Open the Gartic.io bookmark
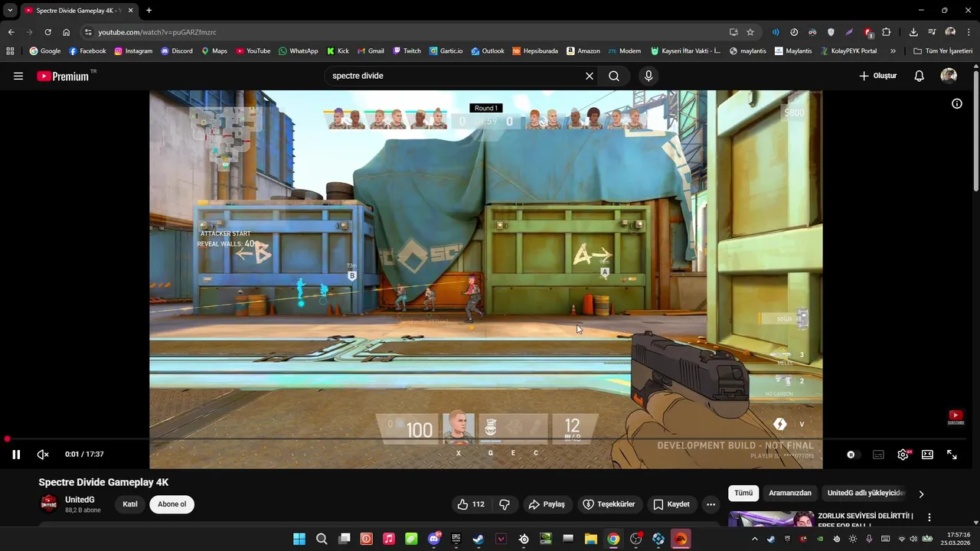Screen dimensions: 980x551 446,51
